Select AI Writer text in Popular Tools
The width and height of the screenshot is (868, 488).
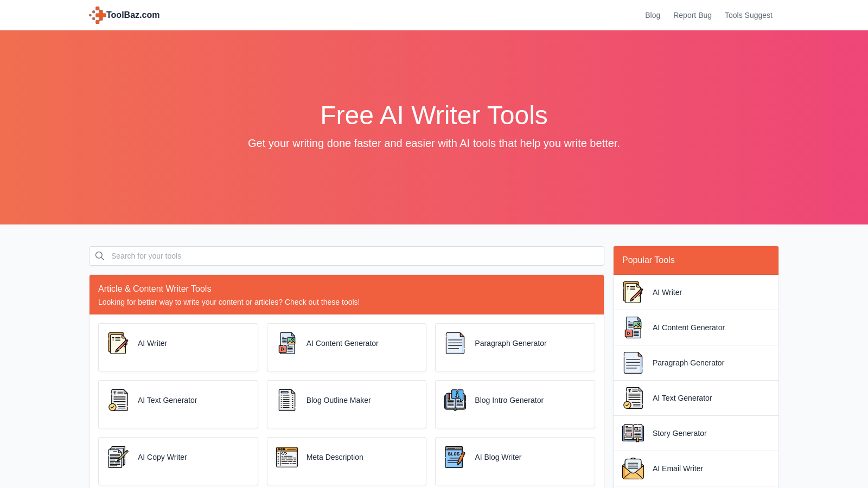(667, 292)
